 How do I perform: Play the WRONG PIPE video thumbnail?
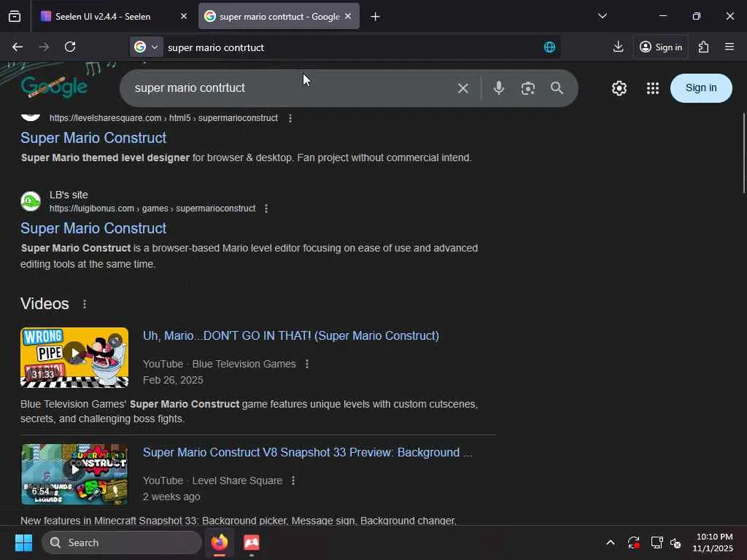click(x=74, y=357)
